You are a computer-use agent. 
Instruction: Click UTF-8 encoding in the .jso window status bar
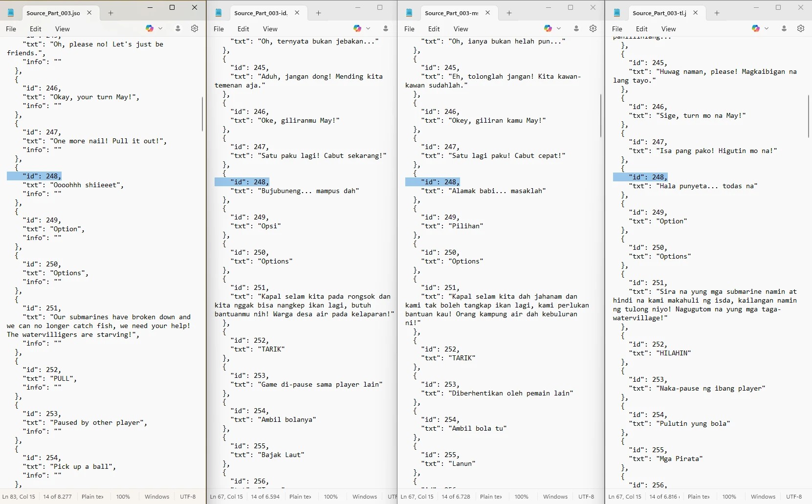[188, 497]
